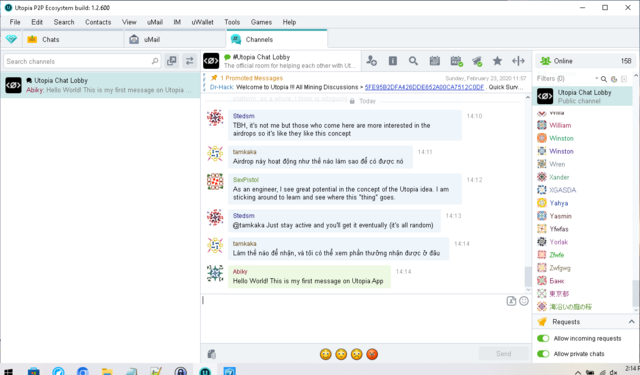Insert the red angry face emoji
Viewport: 640px width, 375px height.
click(x=372, y=354)
